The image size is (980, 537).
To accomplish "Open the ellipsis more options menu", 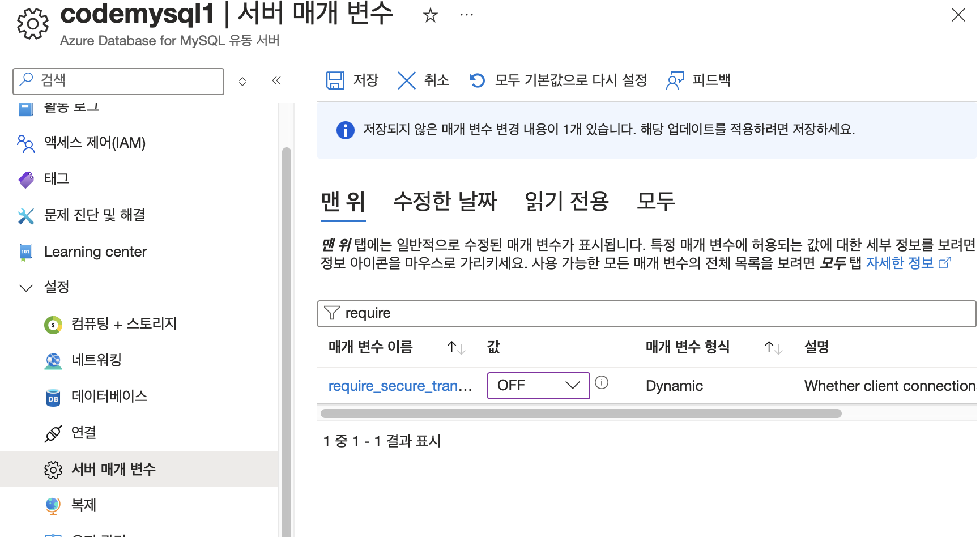I will pyautogui.click(x=467, y=15).
